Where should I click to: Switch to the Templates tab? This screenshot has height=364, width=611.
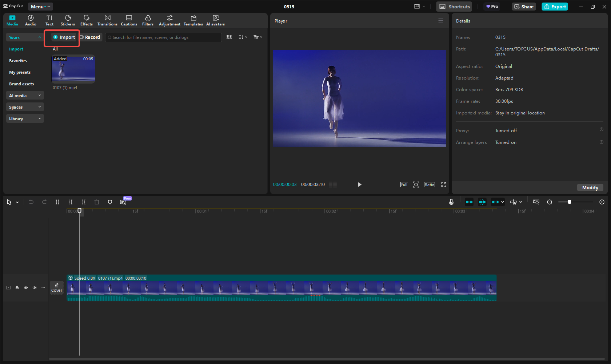[x=193, y=20]
